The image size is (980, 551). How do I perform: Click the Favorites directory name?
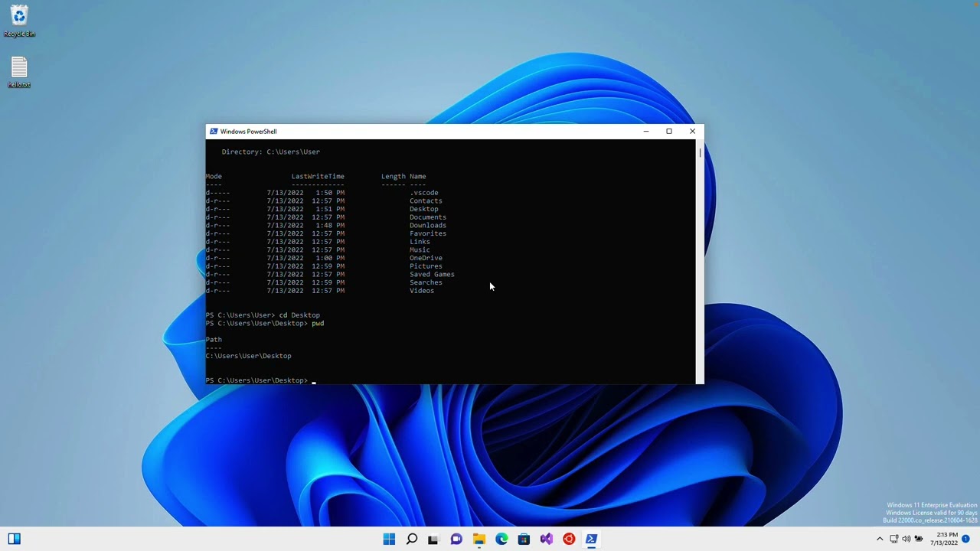click(x=428, y=233)
